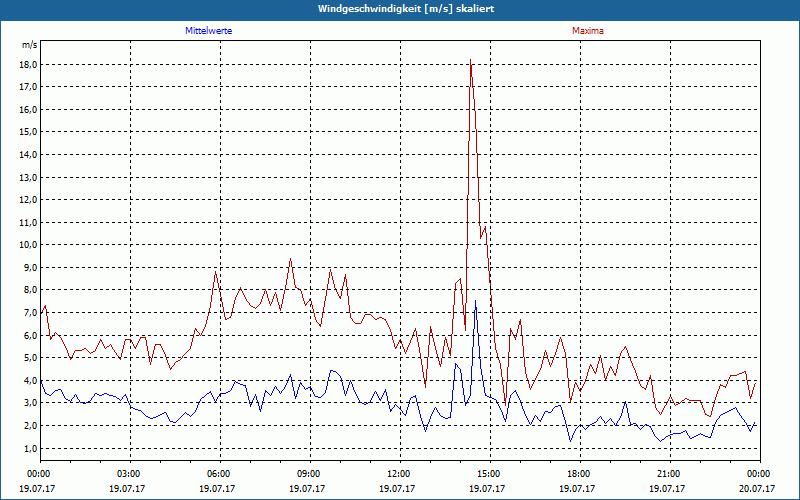Screen dimensions: 800x500
Task: Click the 18,0 y-axis value
Action: (29, 64)
